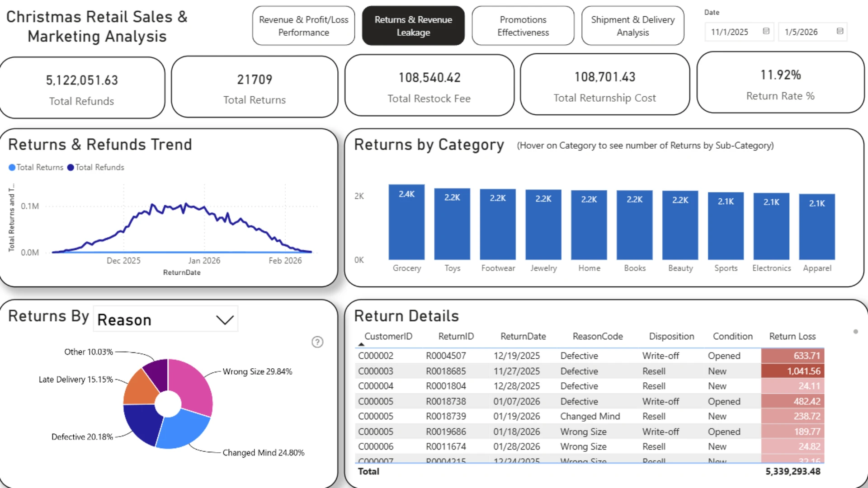Go to Shipment & Delivery Analysis

pos(632,26)
